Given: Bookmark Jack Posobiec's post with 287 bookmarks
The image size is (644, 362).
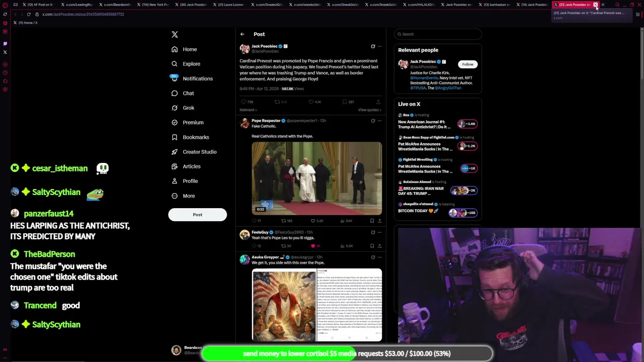Looking at the screenshot, I should 348,102.
